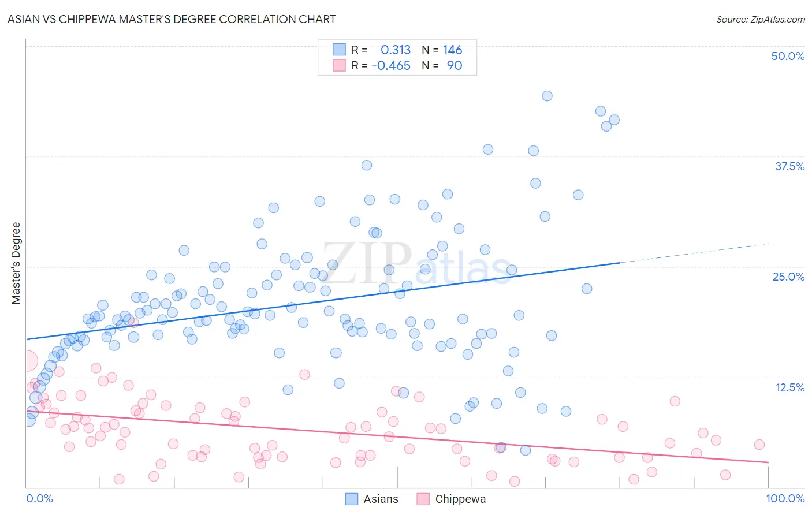Click the 0.0% x-axis label
Image resolution: width=812 pixels, height=515 pixels.
pyautogui.click(x=39, y=498)
